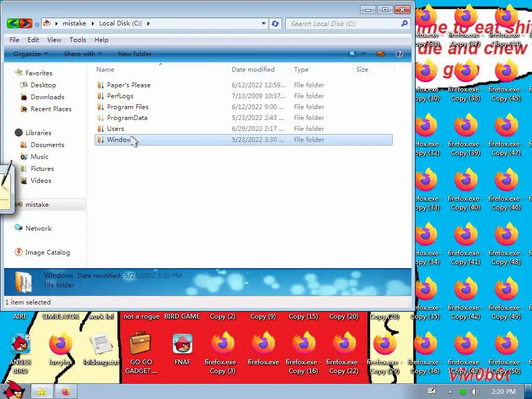This screenshot has height=399, width=532.
Task: Select the firefox.exe - Copy (16) desktop icon
Action: [303, 353]
